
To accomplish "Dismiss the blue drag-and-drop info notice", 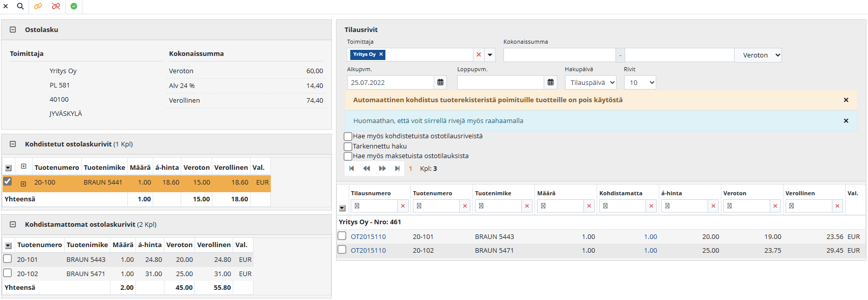I will 846,121.
